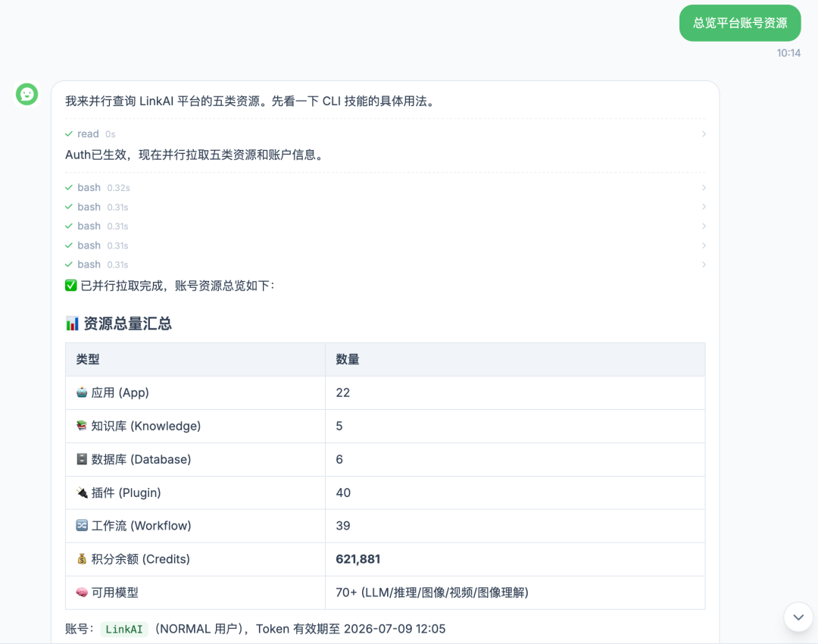This screenshot has width=818, height=644.
Task: Click the Token 有效期至 2026-07-09 12:05 text
Action: [351, 629]
